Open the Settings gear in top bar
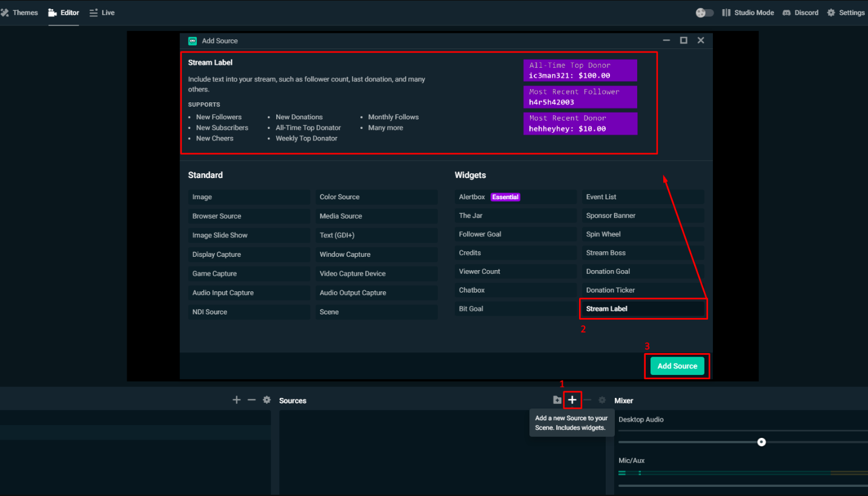 point(846,13)
